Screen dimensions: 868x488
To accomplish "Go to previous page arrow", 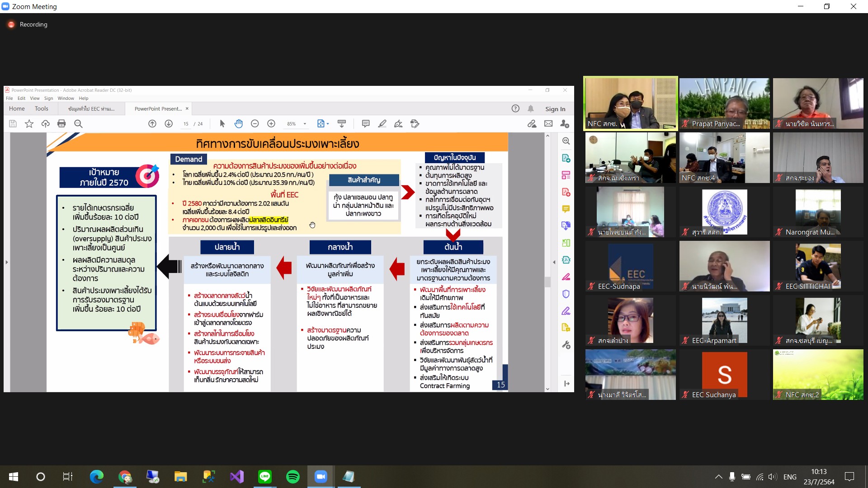I will click(152, 123).
